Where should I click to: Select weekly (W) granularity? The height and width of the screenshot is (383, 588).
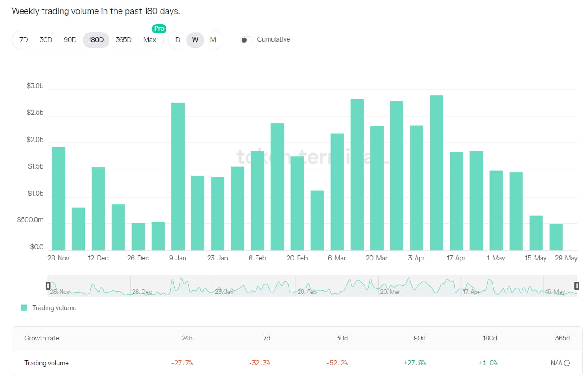195,40
